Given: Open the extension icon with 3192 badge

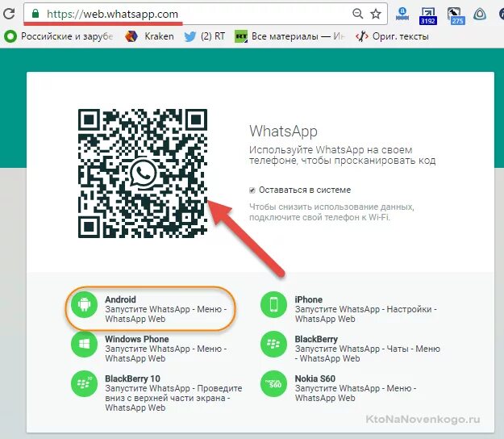Looking at the screenshot, I should click(x=428, y=15).
